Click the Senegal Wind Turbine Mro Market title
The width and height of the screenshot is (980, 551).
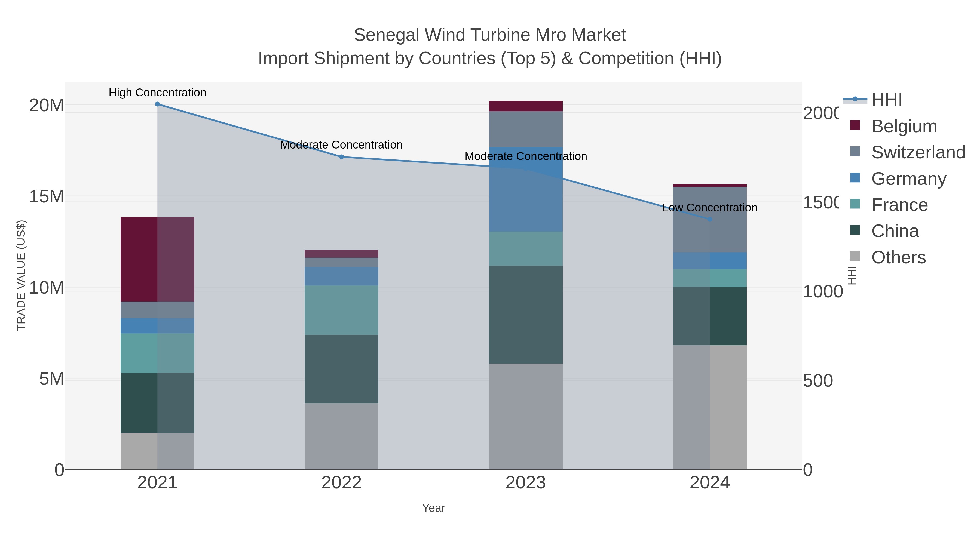(490, 35)
